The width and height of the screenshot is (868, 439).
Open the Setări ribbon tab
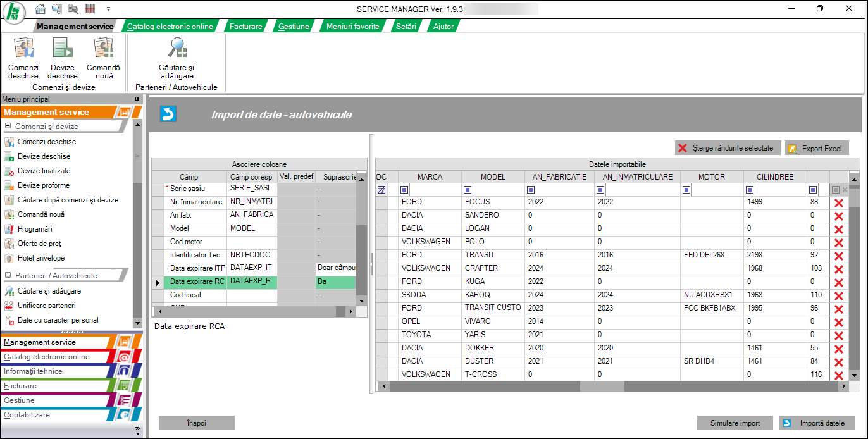[x=406, y=27]
